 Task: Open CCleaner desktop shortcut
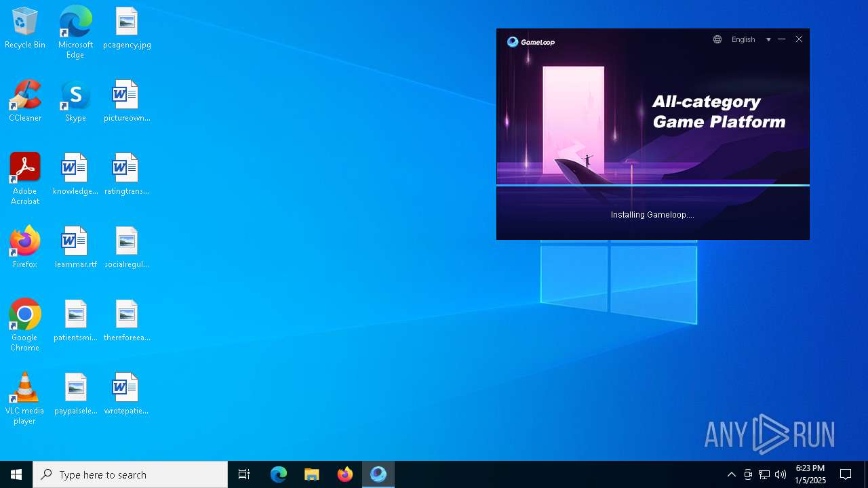[25, 102]
